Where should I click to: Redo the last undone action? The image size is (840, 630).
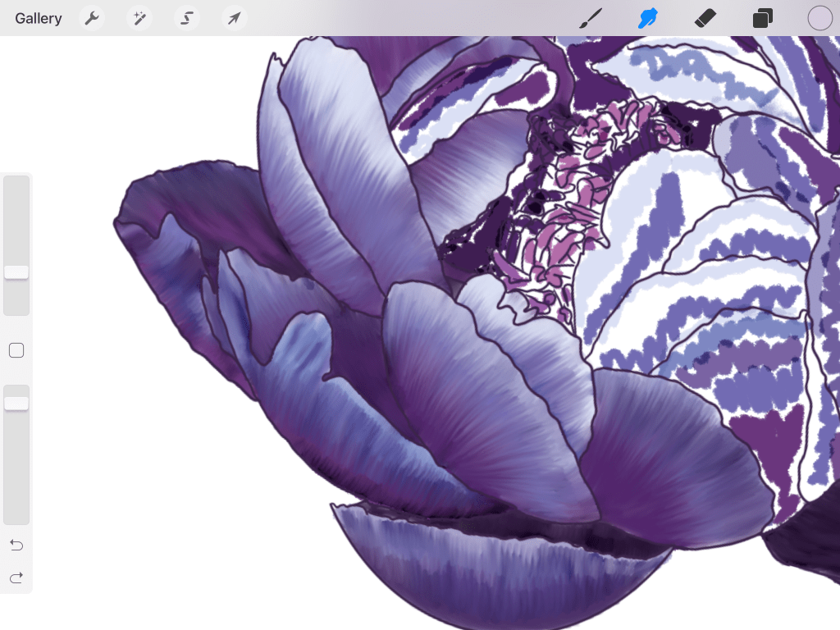[16, 578]
